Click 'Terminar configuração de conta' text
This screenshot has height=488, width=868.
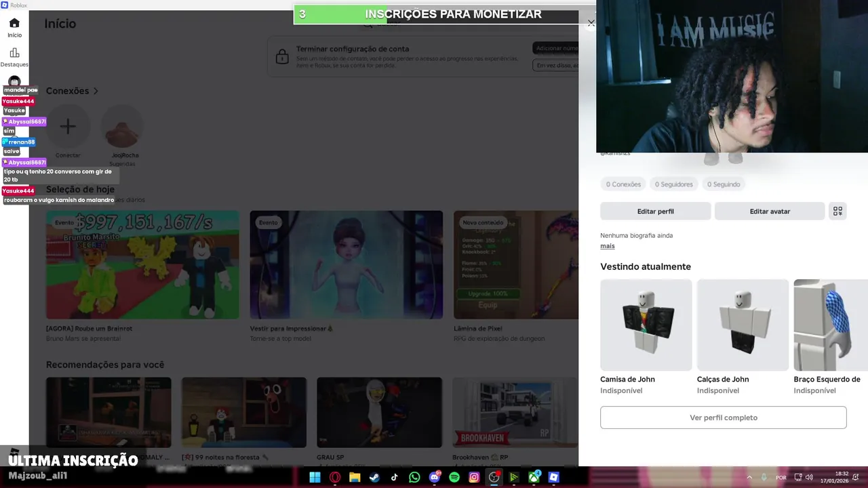(x=353, y=49)
